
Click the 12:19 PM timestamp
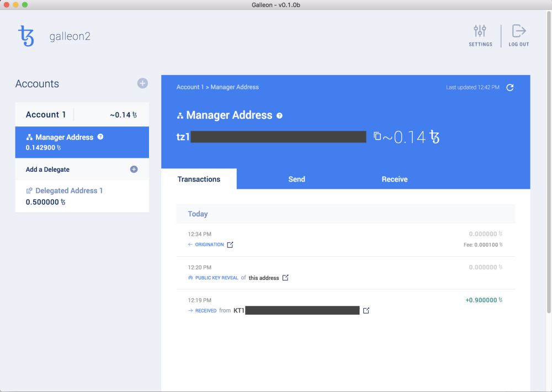pos(200,300)
